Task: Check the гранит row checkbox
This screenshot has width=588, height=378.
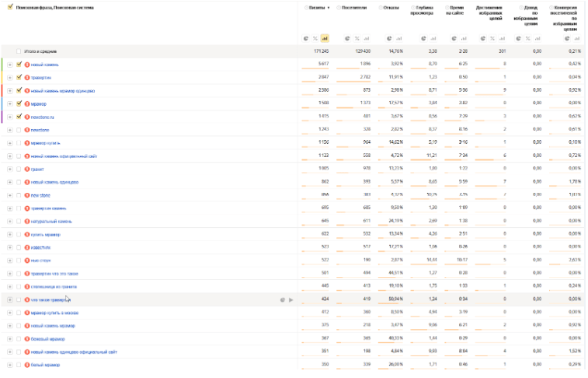Action: pyautogui.click(x=19, y=170)
